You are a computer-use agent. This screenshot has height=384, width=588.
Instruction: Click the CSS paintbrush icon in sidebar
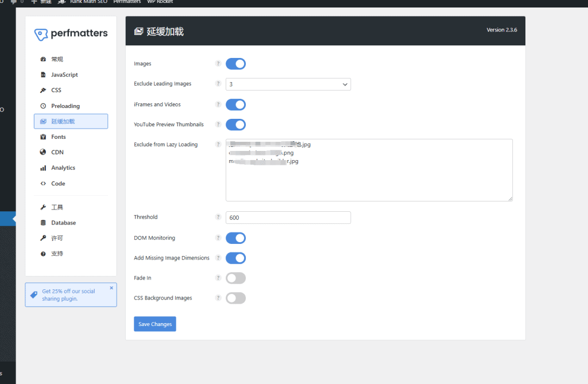click(x=43, y=90)
